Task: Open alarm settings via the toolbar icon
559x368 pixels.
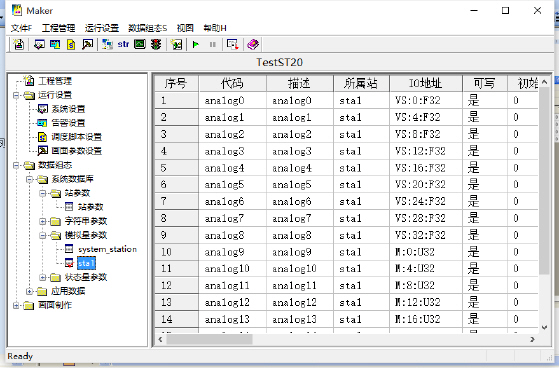Action: click(x=55, y=45)
